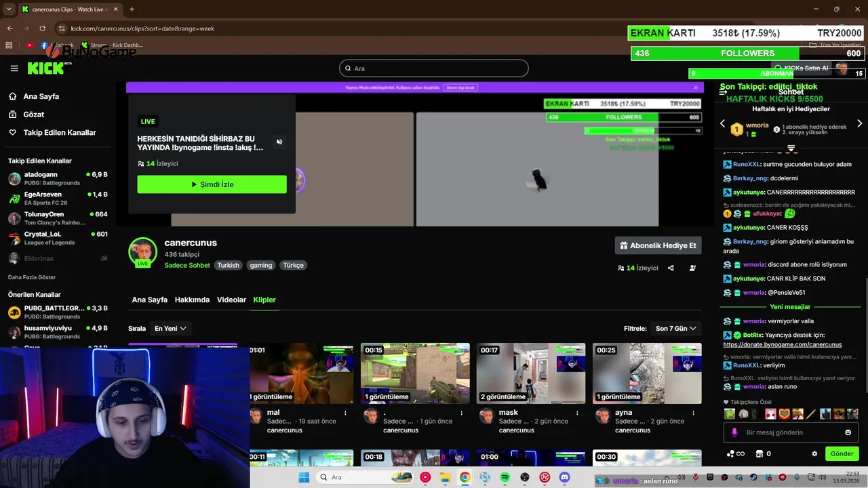Screen dimensions: 868x488
Task: Switch to the Hakkımda tab
Action: 193,300
